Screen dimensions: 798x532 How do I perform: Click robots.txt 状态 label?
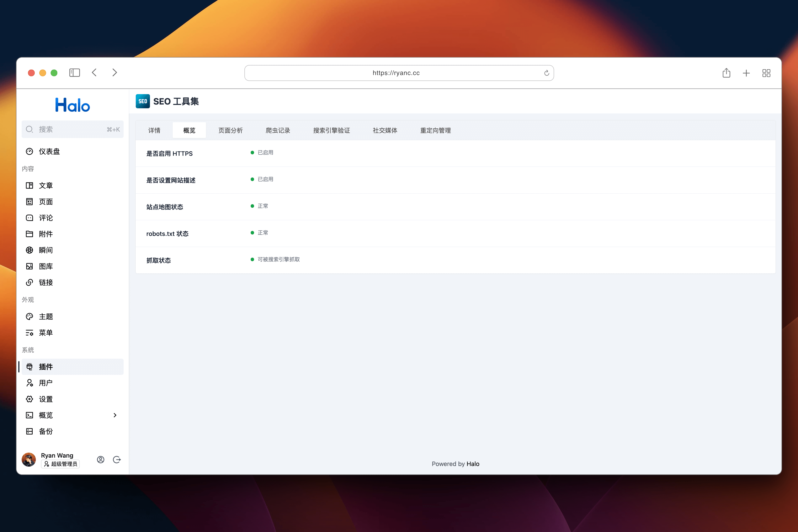167,234
